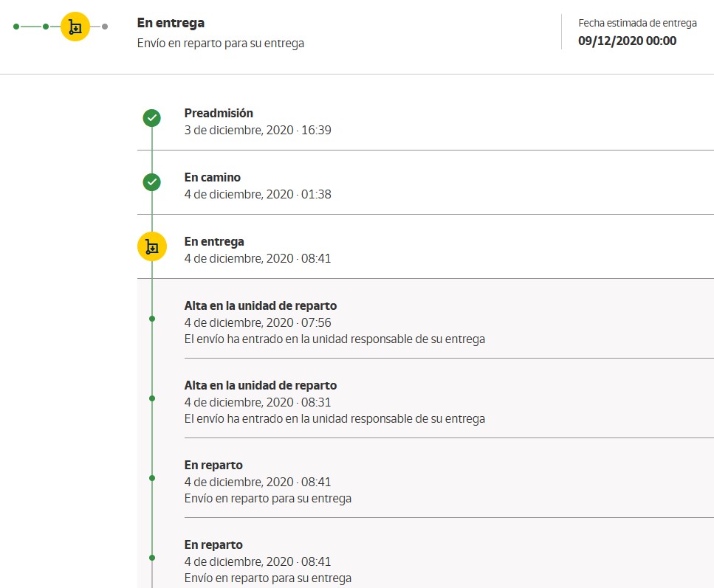714x588 pixels.
Task: Select the first Alta en la unidad de reparto heading
Action: click(x=260, y=305)
